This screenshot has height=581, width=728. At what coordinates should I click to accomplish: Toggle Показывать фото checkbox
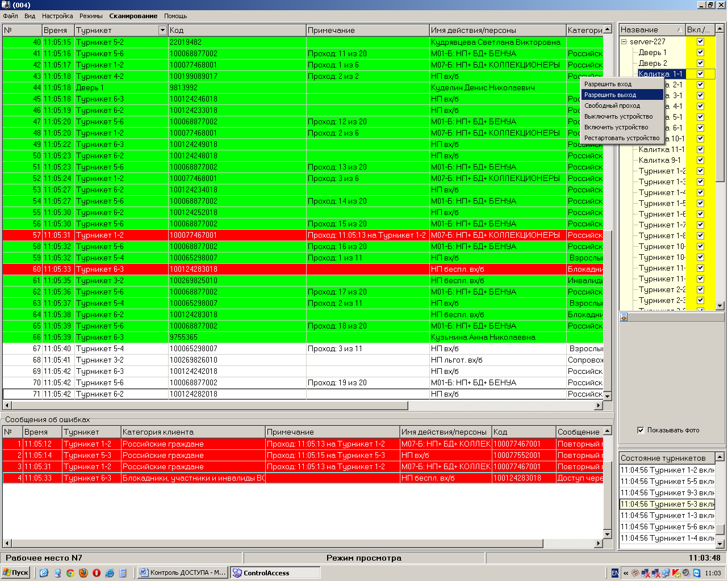tap(641, 430)
